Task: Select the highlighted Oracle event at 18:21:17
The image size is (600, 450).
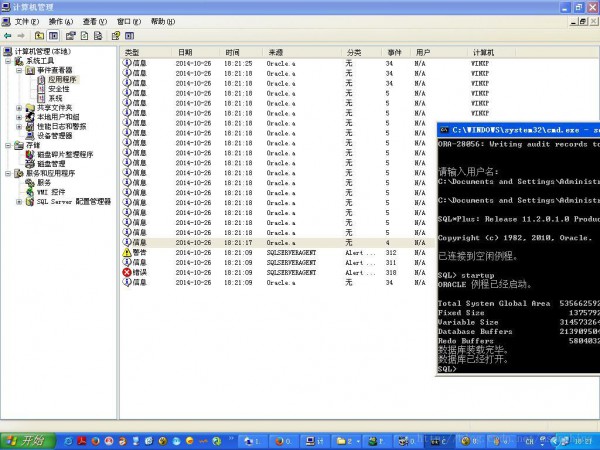Action: coord(278,243)
